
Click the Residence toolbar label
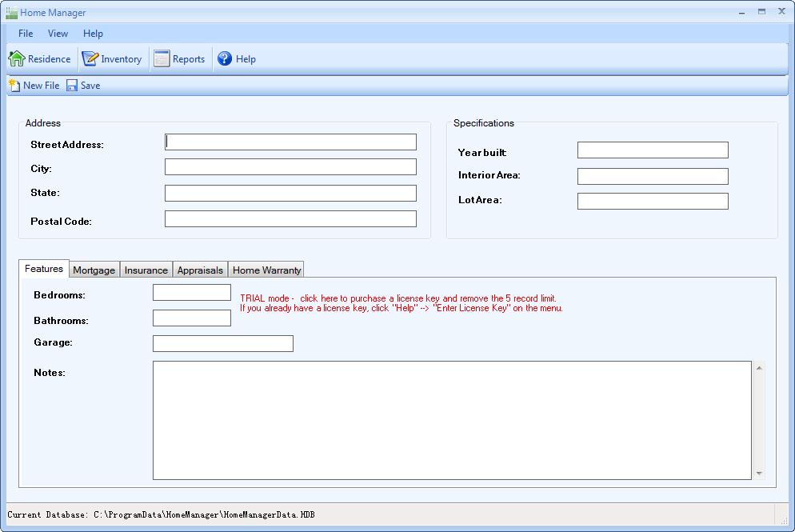[49, 59]
